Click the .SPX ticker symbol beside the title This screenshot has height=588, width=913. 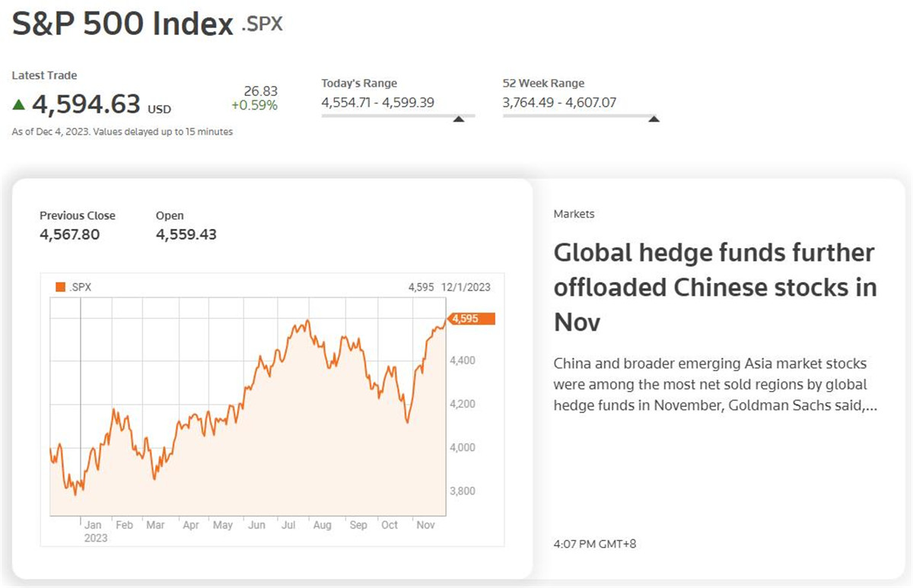click(262, 24)
